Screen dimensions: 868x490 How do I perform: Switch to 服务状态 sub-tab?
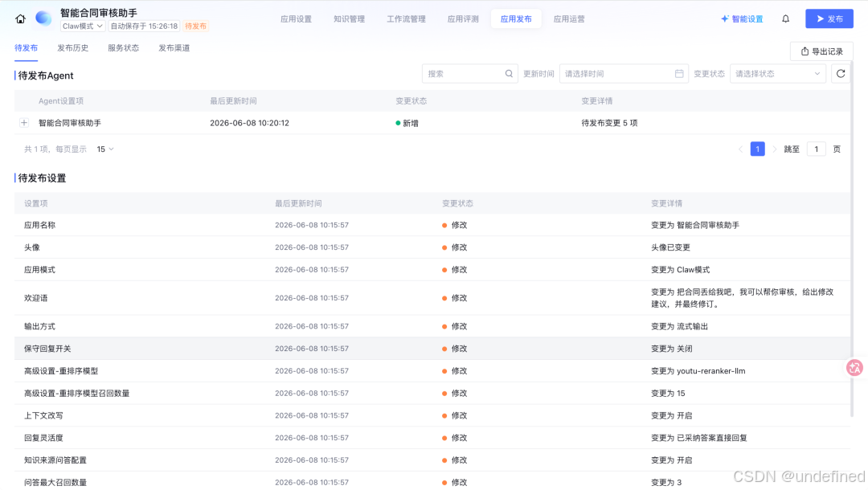(124, 48)
